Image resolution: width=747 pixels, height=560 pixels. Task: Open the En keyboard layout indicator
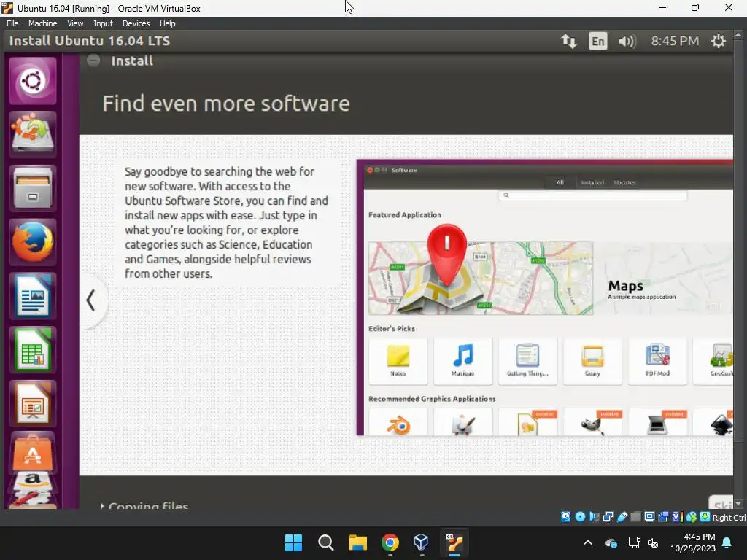tap(598, 41)
